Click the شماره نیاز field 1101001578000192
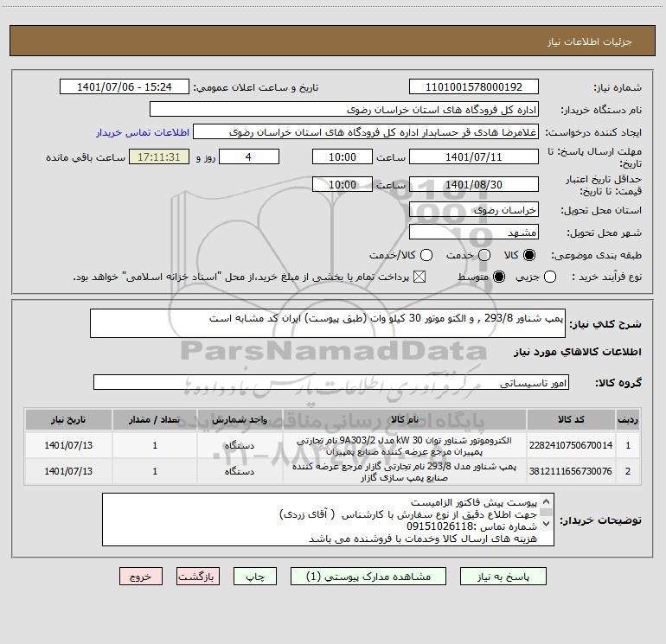The image size is (666, 644). (474, 86)
